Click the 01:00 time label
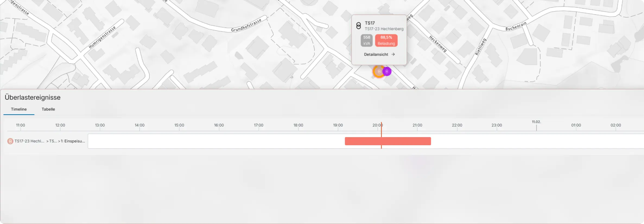The width and height of the screenshot is (644, 224). (x=576, y=125)
